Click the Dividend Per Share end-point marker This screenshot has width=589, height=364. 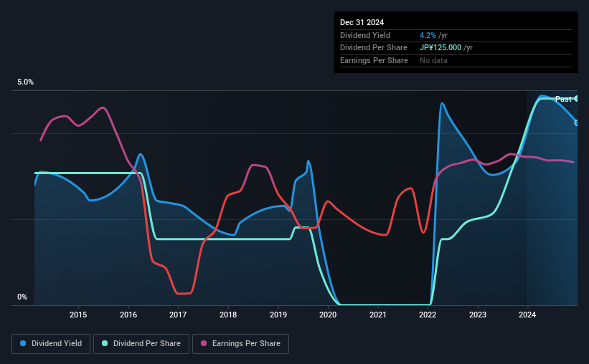576,99
